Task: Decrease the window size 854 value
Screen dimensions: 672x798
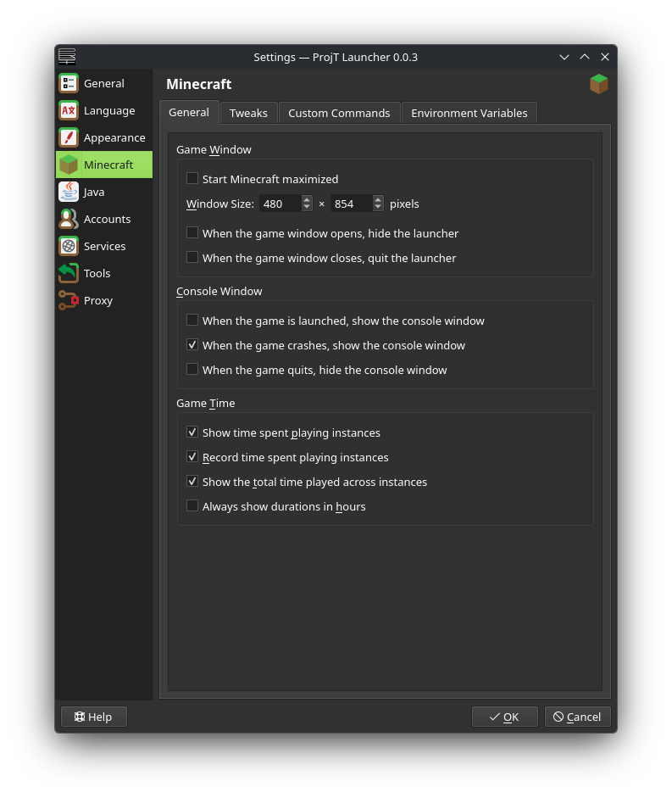Action: point(377,207)
